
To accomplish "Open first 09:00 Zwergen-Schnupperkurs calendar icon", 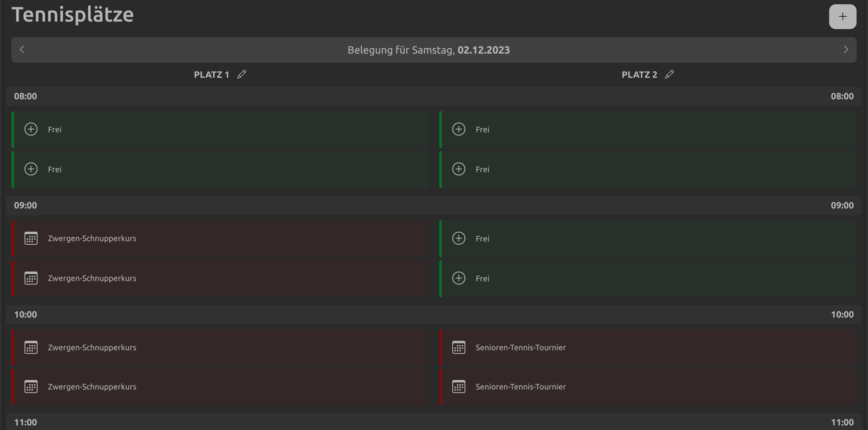I will click(31, 239).
